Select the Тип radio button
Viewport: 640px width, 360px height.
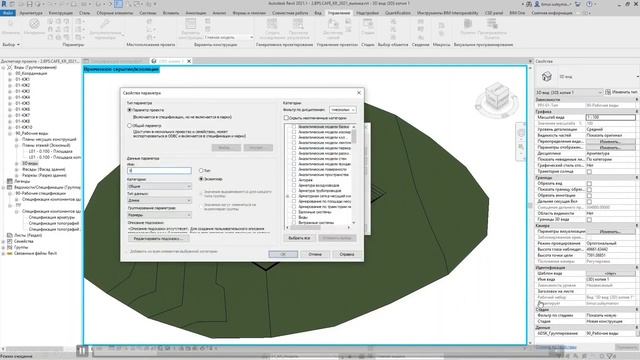[201, 170]
